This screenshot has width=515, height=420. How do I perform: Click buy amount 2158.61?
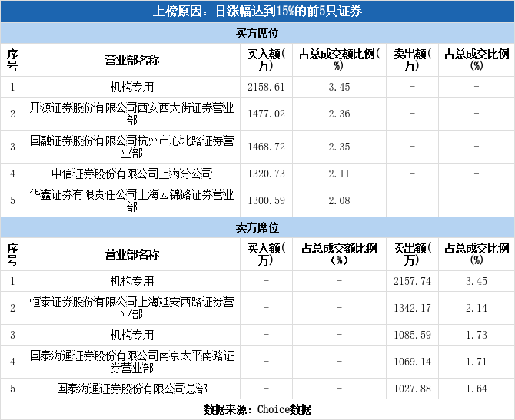(266, 87)
